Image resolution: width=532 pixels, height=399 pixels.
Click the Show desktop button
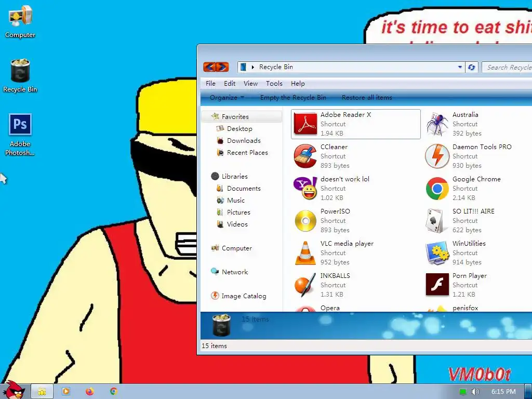528,392
